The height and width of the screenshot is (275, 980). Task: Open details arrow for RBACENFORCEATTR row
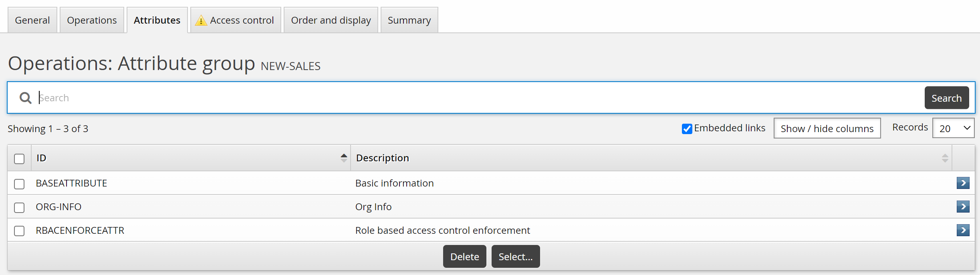(962, 230)
